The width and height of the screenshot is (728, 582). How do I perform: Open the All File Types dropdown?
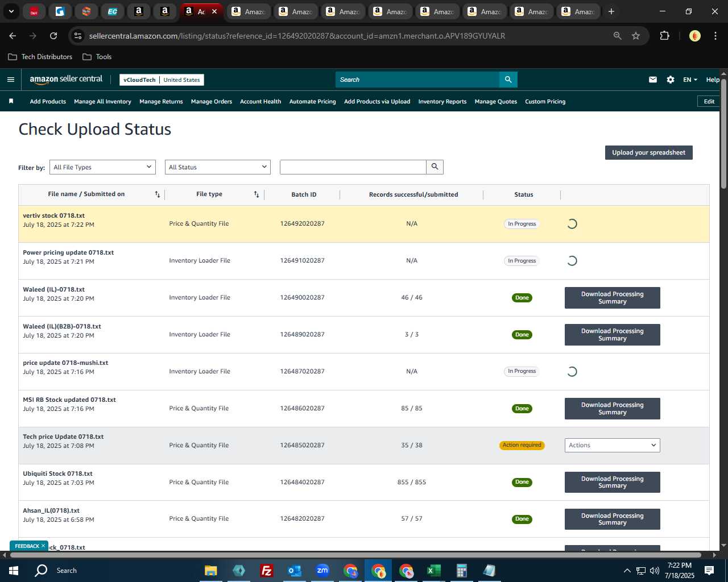coord(102,167)
